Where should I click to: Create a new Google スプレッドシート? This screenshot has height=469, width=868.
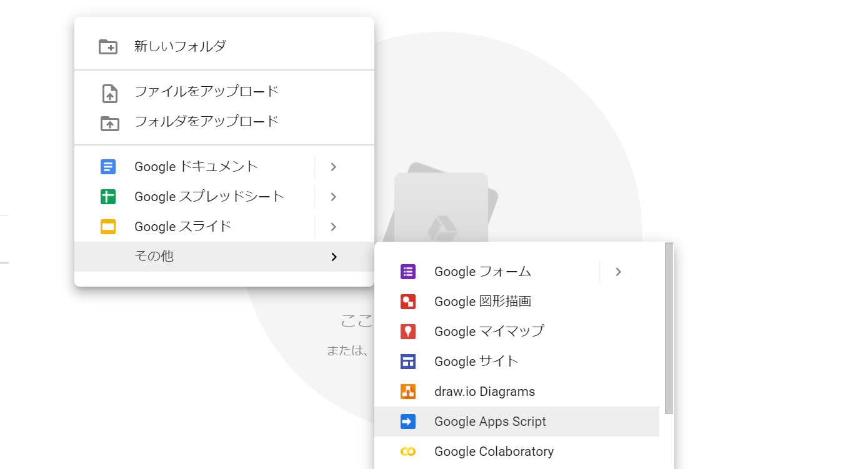coord(194,197)
